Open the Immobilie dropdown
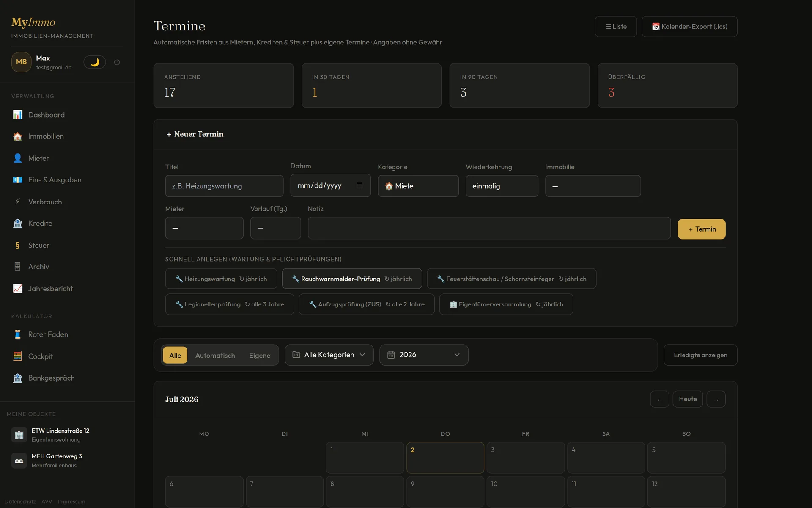The image size is (812, 508). coord(593,186)
